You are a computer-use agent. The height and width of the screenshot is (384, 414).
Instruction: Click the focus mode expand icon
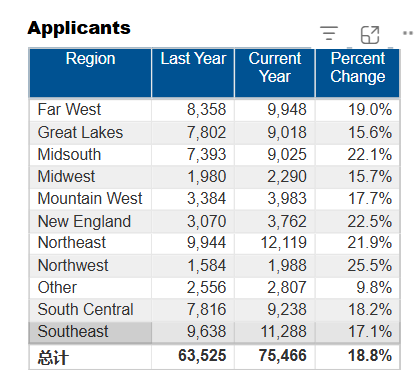[370, 35]
